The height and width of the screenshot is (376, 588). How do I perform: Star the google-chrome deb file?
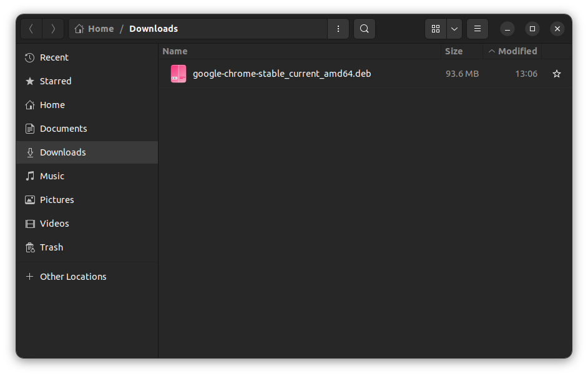click(557, 74)
